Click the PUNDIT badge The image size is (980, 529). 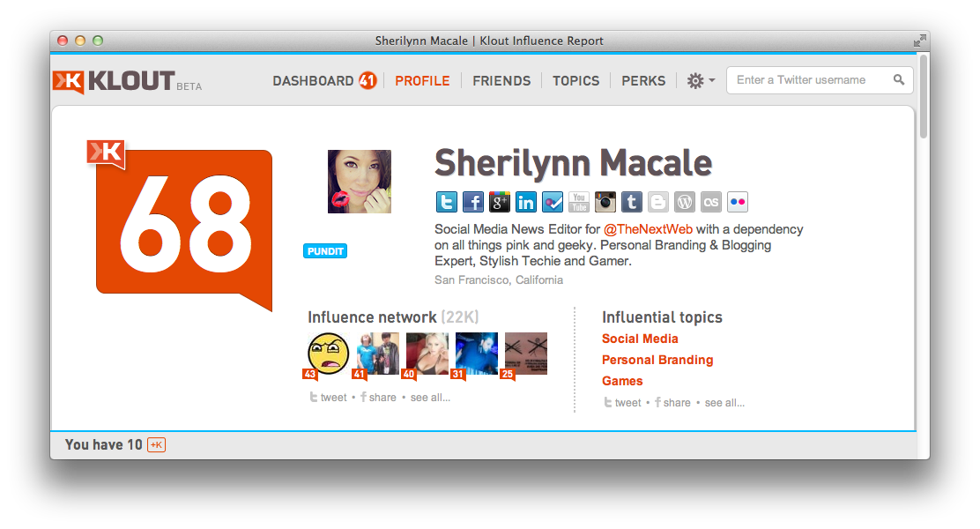(325, 251)
